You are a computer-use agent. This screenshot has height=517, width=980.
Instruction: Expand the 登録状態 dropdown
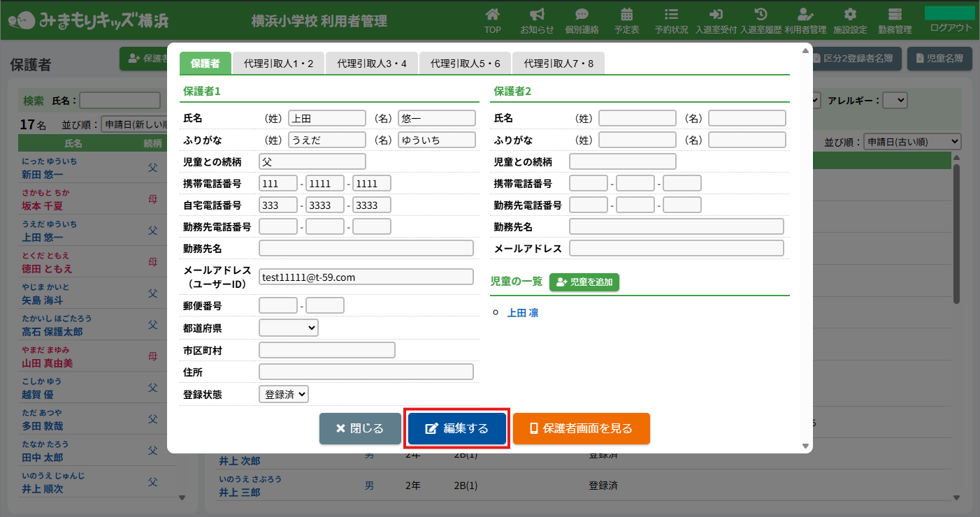click(283, 394)
